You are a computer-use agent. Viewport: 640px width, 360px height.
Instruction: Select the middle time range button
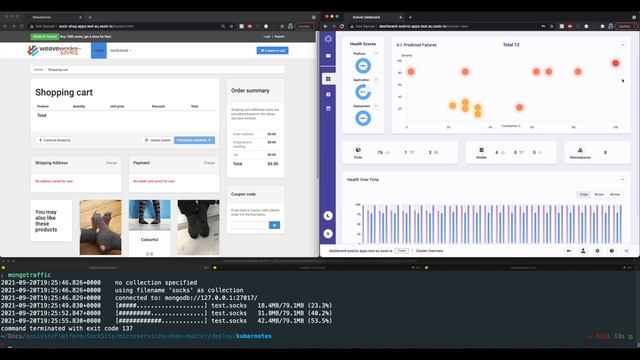599,194
